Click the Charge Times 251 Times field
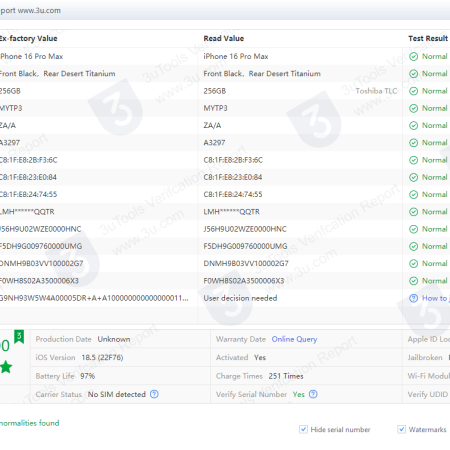This screenshot has width=450, height=450. pos(260,376)
